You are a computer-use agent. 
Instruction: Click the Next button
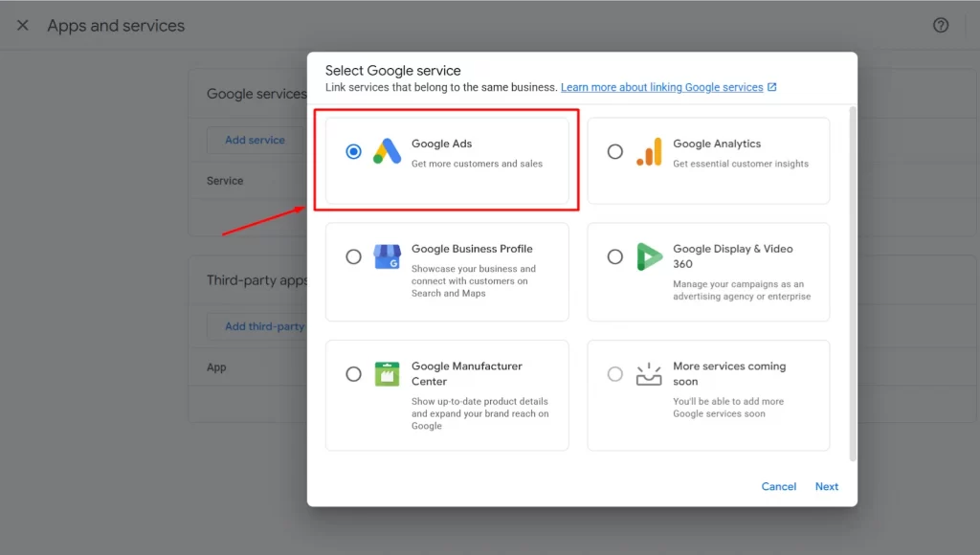coord(826,486)
